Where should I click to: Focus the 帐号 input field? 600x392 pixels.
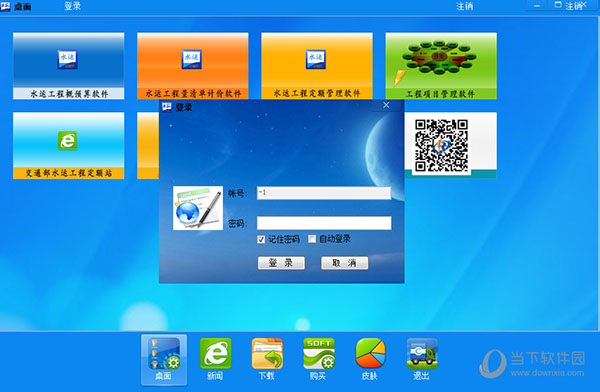pyautogui.click(x=324, y=193)
